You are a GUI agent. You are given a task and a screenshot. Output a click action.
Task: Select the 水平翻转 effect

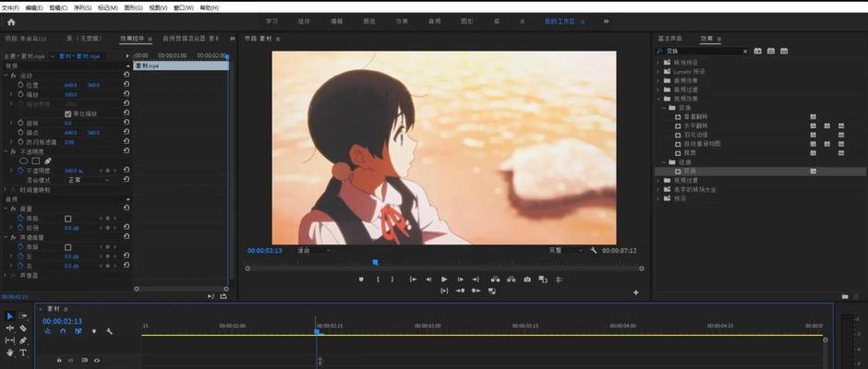coord(696,125)
